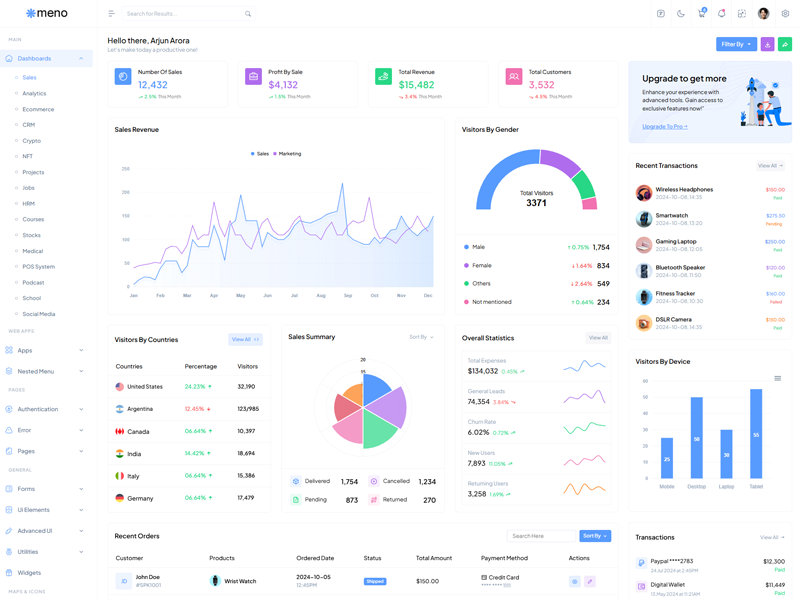800x600 pixels.
Task: Open the shopping cart icon in header
Action: (x=701, y=14)
